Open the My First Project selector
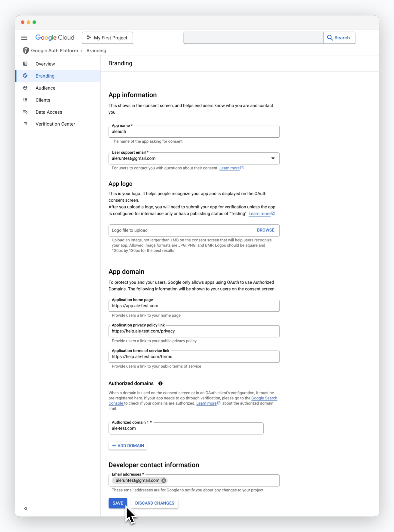 click(107, 38)
